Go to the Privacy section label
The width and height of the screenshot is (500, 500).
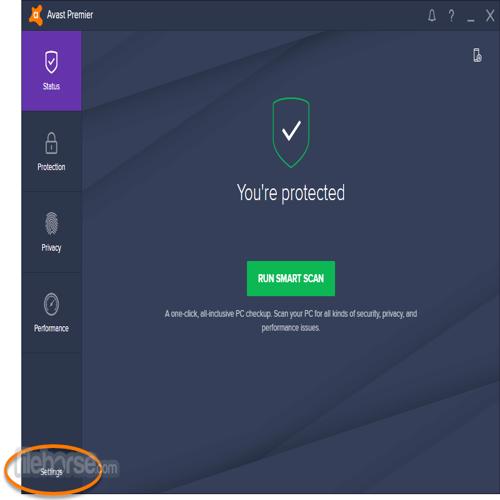[x=51, y=248]
